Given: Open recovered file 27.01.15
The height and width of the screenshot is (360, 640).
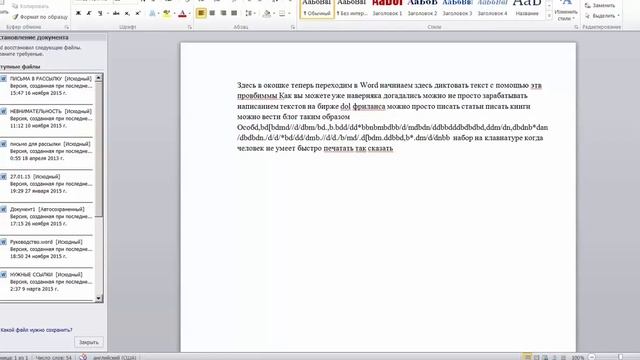Looking at the screenshot, I should click(47, 184).
